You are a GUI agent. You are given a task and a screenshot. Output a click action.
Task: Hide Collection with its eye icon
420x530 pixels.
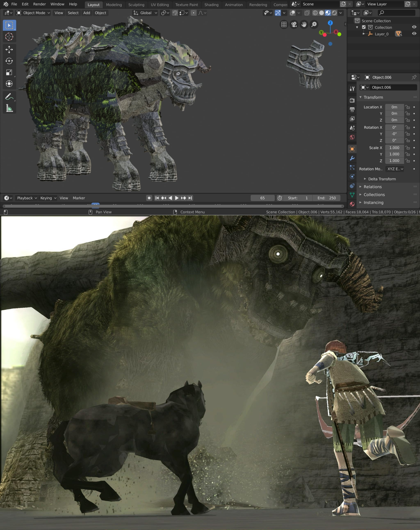click(414, 27)
